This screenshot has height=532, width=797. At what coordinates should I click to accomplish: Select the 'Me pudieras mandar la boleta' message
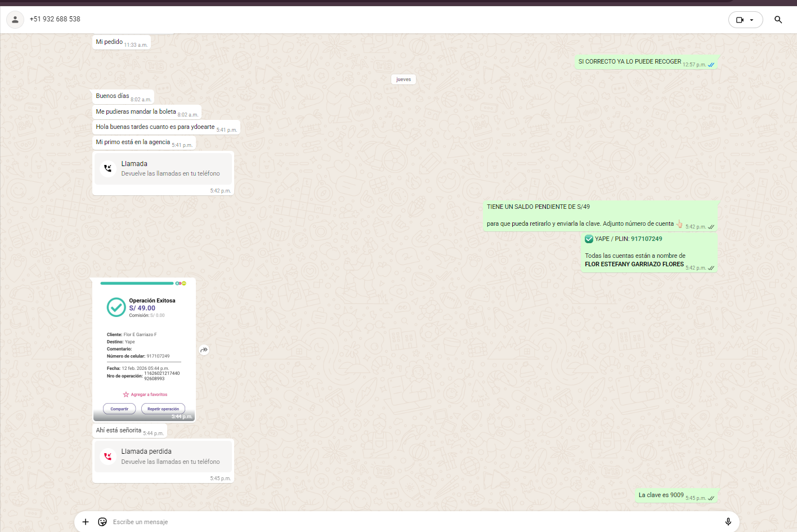pos(136,112)
